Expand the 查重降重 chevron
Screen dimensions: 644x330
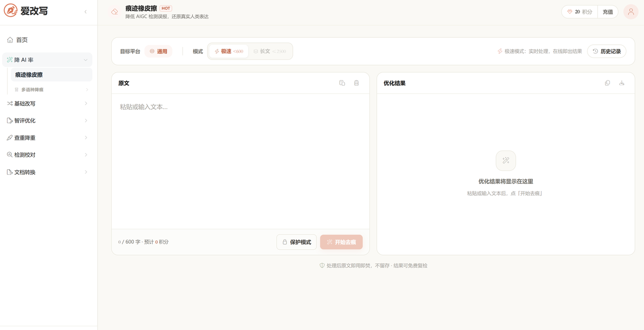point(86,138)
